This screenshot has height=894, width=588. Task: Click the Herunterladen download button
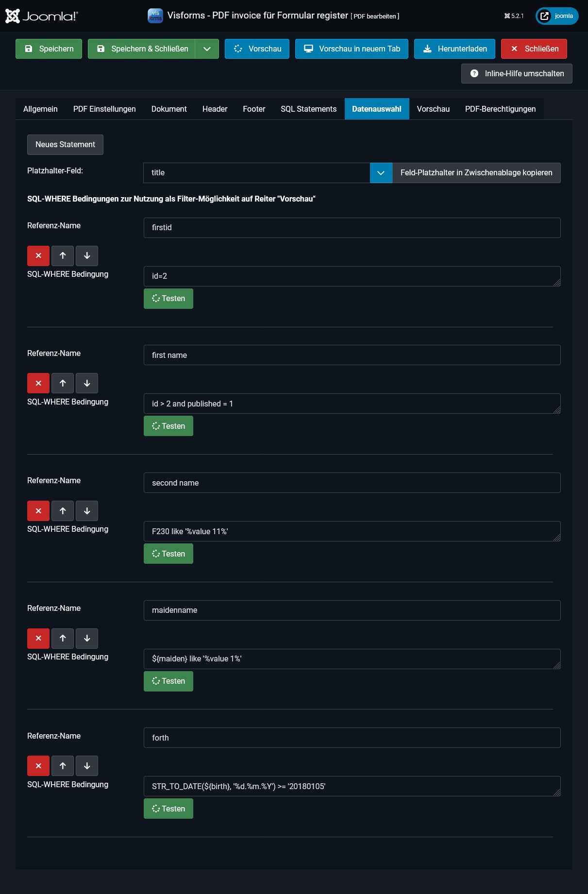454,49
